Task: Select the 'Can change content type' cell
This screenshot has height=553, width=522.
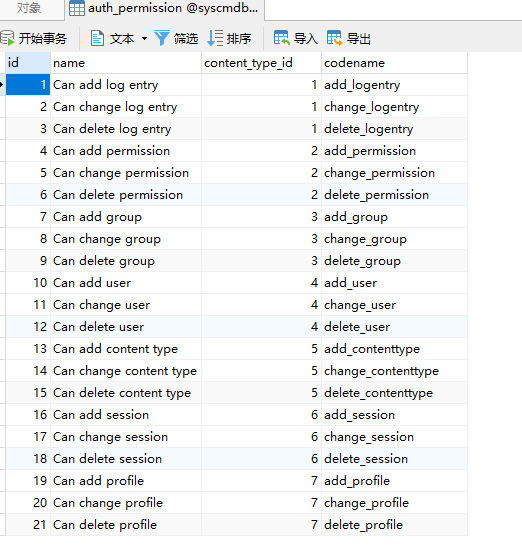Action: [x=126, y=371]
